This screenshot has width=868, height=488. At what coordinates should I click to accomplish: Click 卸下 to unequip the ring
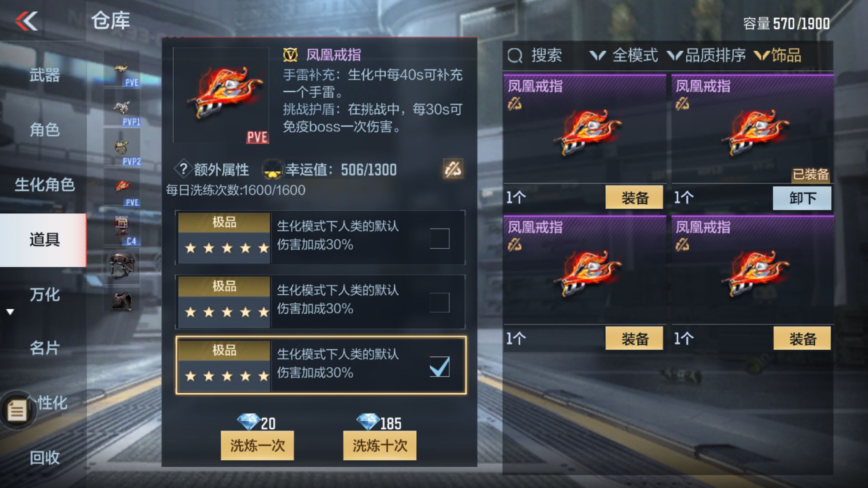click(802, 198)
